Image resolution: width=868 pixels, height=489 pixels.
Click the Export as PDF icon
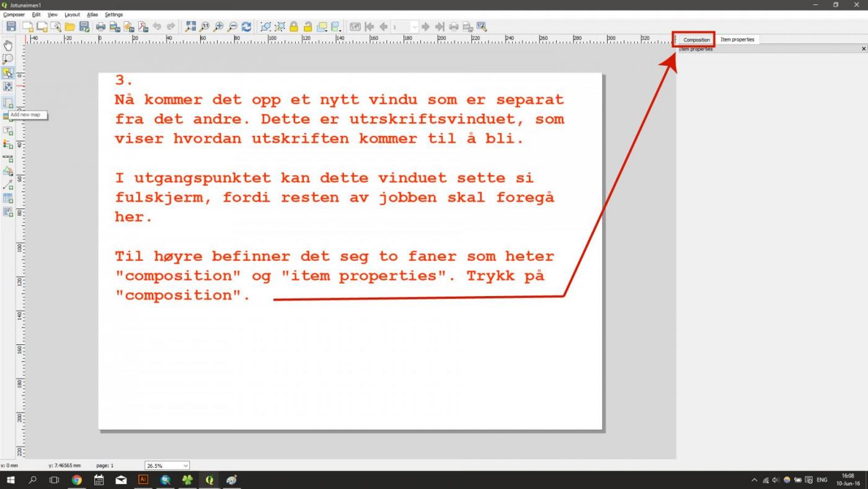point(143,27)
